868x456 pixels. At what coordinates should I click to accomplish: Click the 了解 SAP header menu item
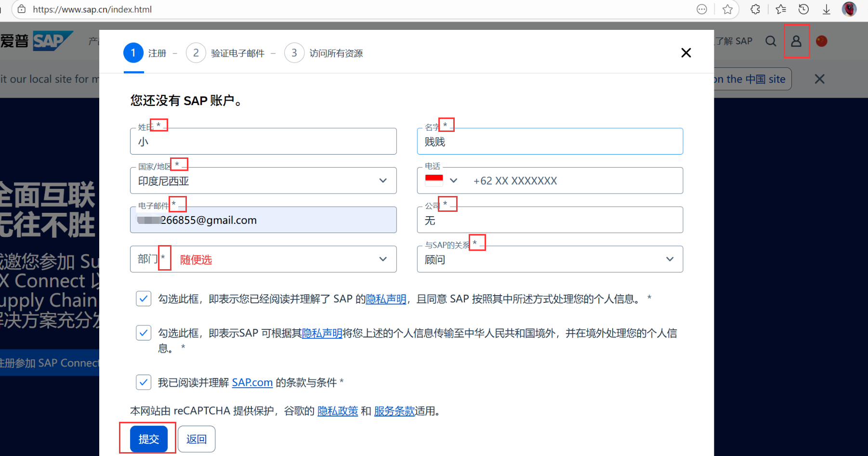[734, 41]
